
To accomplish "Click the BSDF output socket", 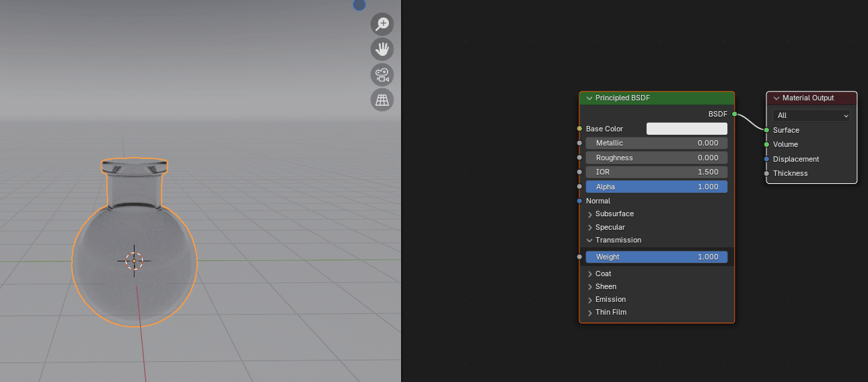I will tap(735, 115).
